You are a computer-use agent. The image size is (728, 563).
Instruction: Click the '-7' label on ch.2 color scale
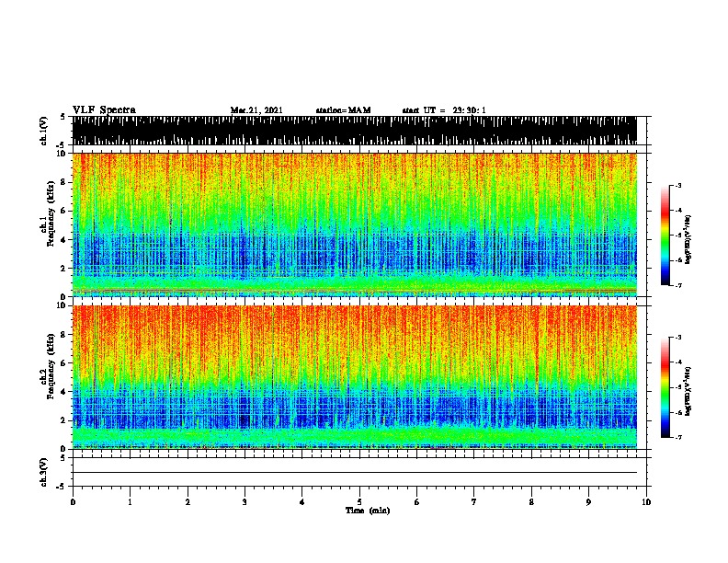[677, 437]
